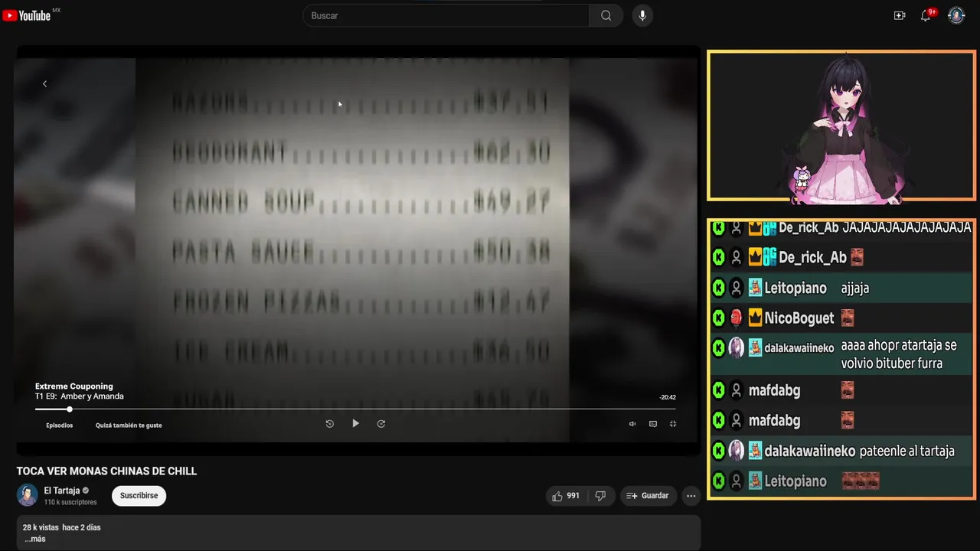This screenshot has height=551, width=980.
Task: Open the El Tartaja channel name link
Action: (62, 491)
